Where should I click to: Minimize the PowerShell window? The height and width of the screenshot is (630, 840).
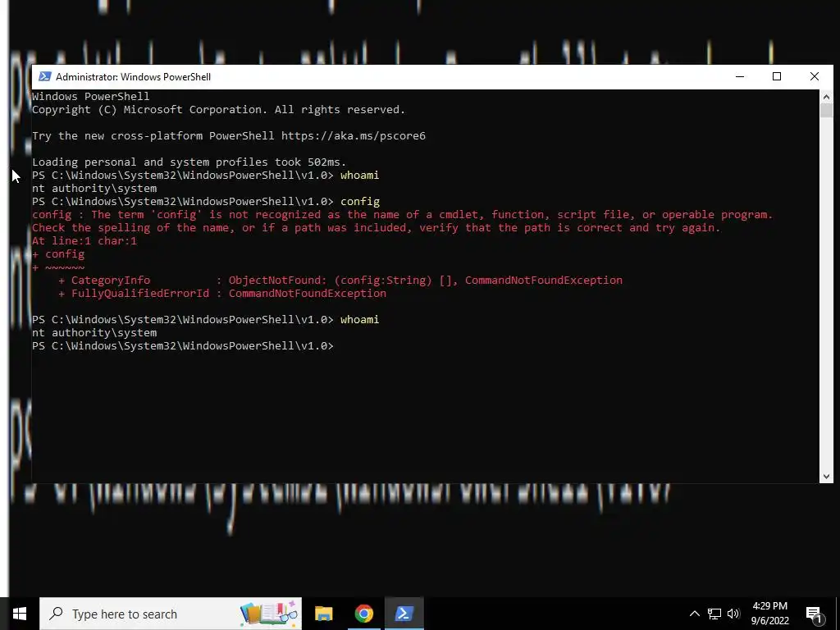click(x=740, y=76)
